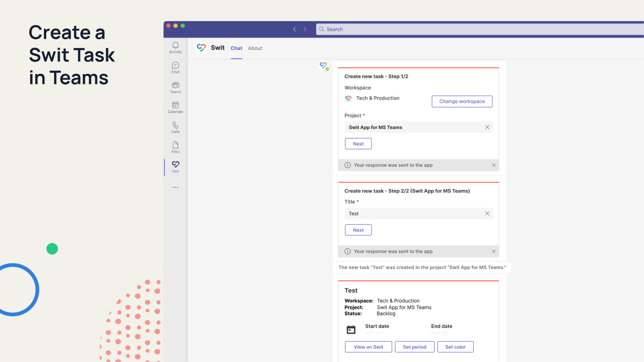Viewport: 644px width, 362px height.
Task: Click the search magnifier icon
Action: [322, 29]
